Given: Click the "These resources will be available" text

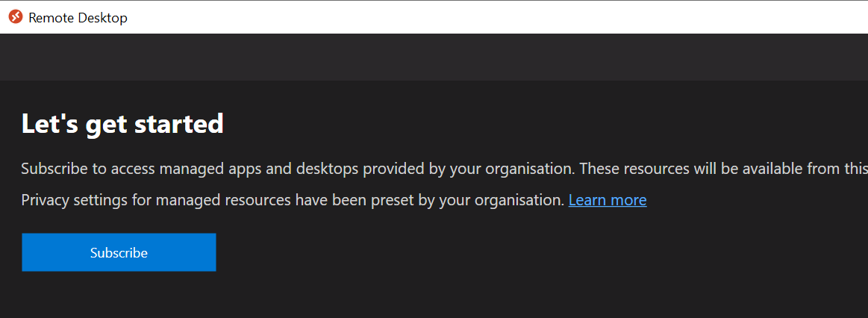Looking at the screenshot, I should (703, 169).
